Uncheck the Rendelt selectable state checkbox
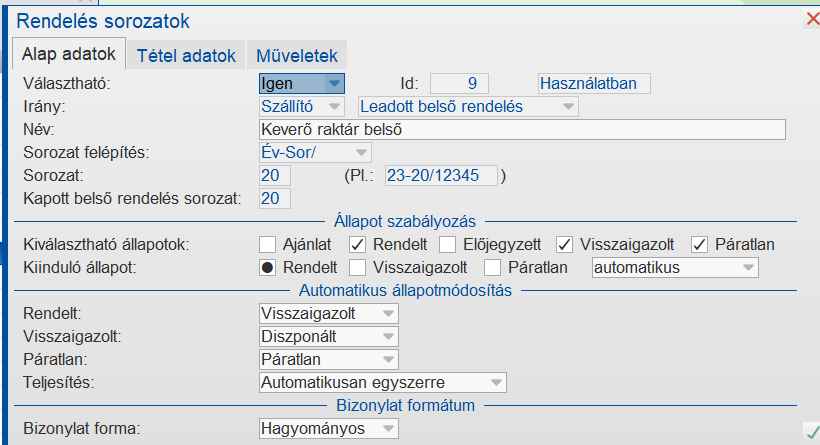Screen dimensions: 820x445 coord(357,243)
